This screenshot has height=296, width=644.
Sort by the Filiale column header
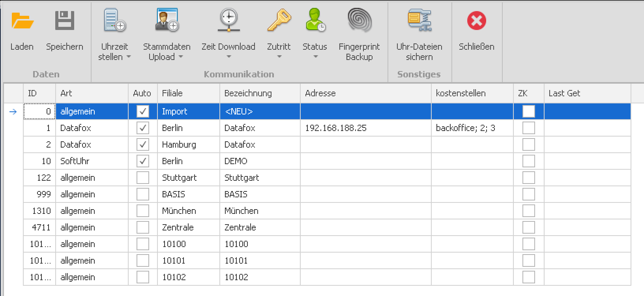coord(188,94)
